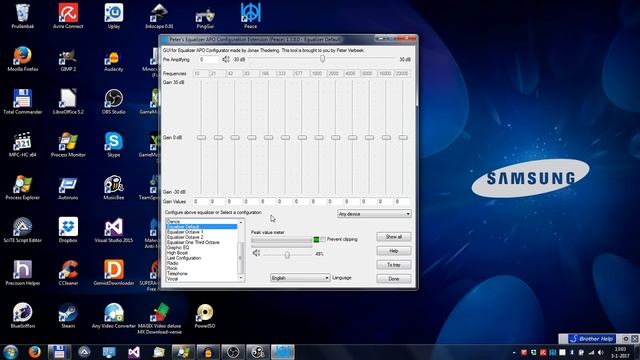Click the Done button

[393, 279]
